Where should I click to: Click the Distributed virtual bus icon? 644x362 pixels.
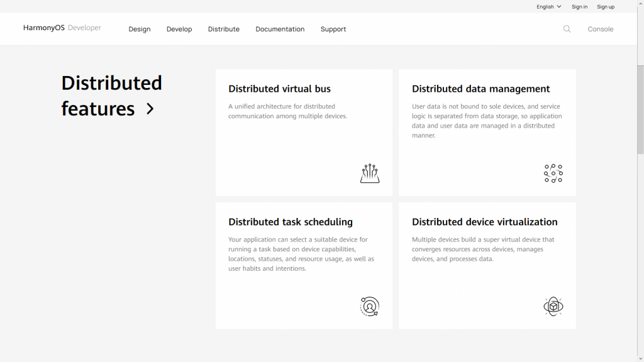coord(370,173)
